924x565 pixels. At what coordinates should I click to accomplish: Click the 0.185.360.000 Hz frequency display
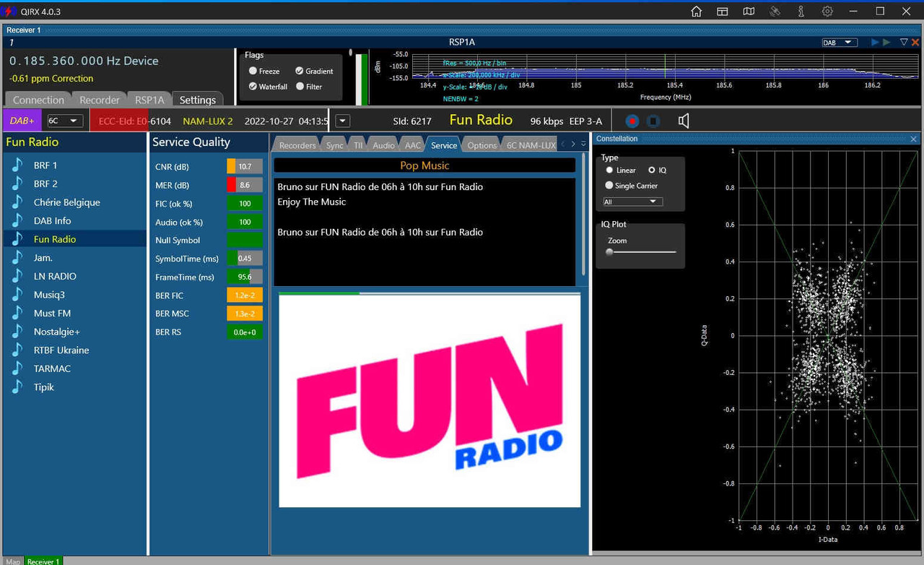click(84, 61)
